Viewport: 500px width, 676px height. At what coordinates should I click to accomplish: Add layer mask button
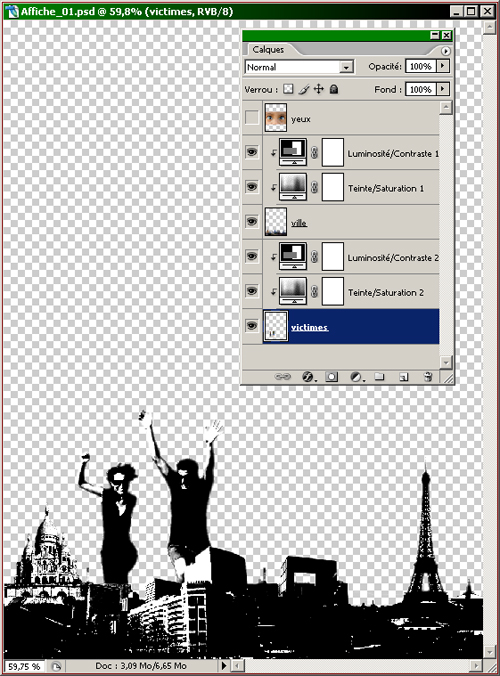tap(331, 376)
